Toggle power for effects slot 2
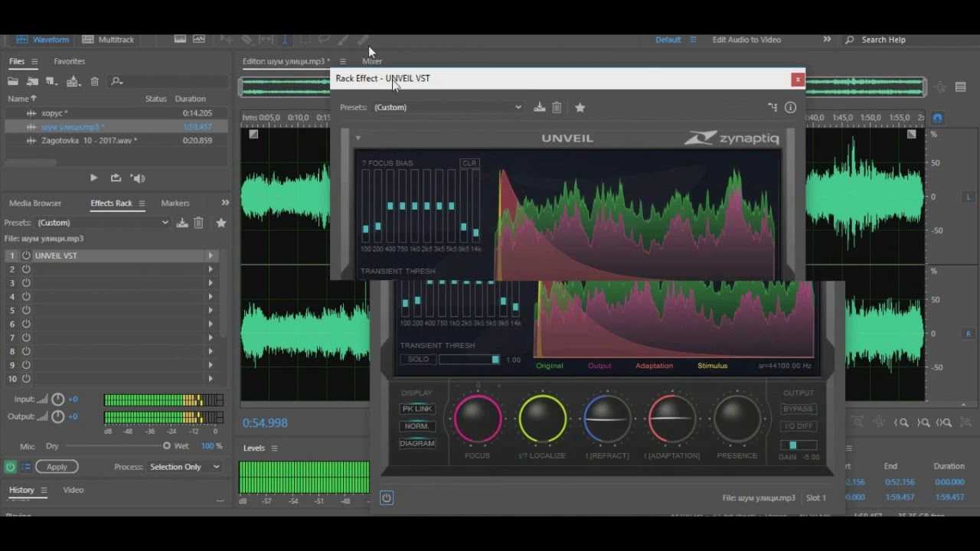The width and height of the screenshot is (980, 551). [26, 269]
